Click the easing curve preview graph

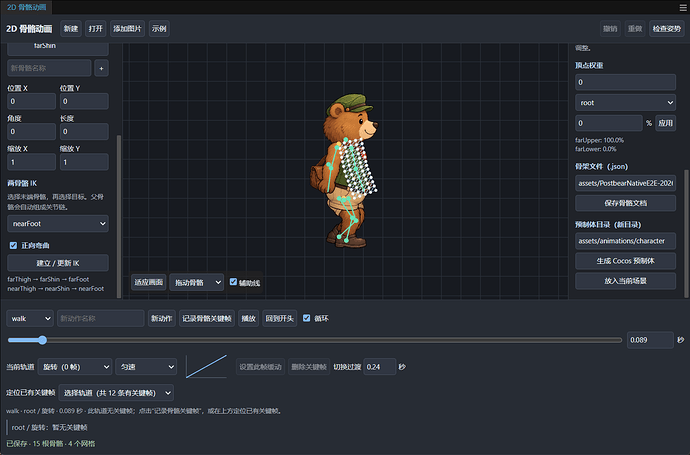(206, 367)
